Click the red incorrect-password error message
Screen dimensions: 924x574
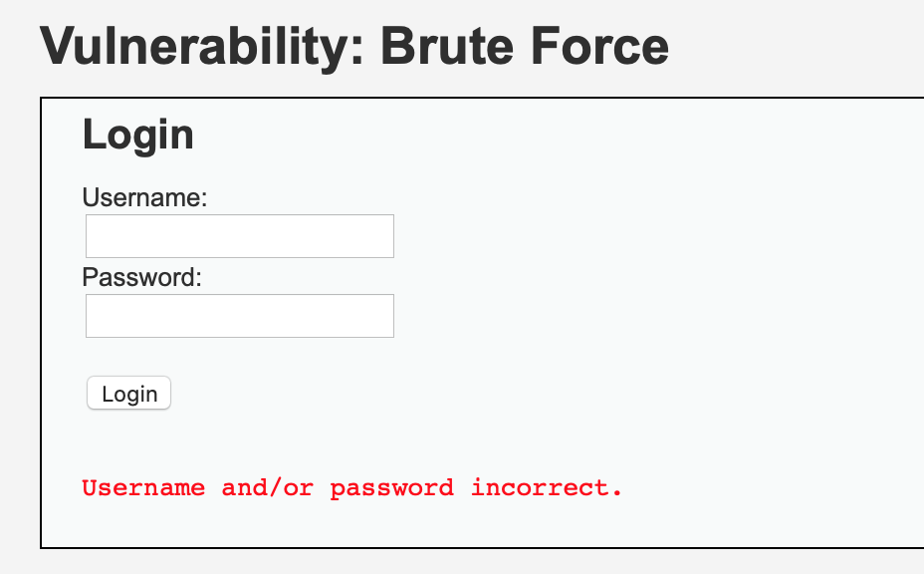351,488
